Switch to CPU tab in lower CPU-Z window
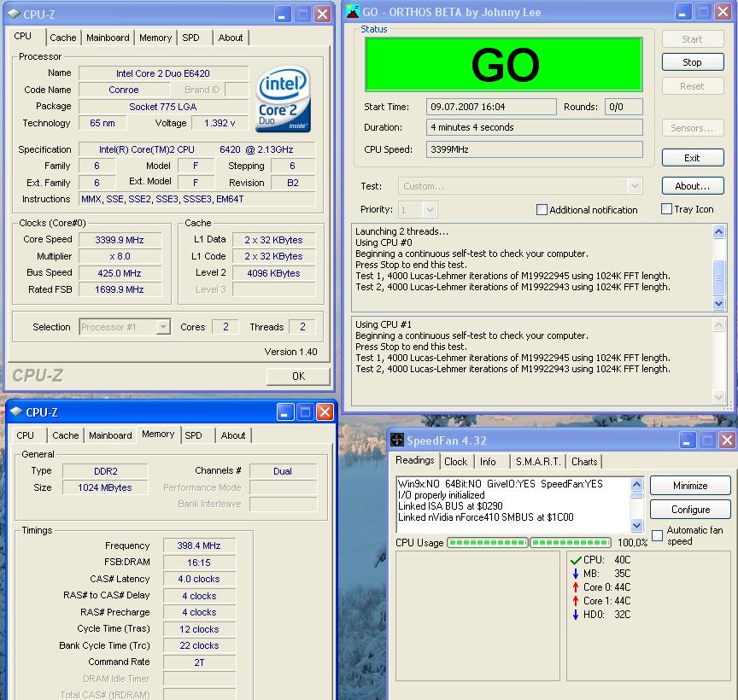This screenshot has width=738, height=700. click(x=25, y=435)
